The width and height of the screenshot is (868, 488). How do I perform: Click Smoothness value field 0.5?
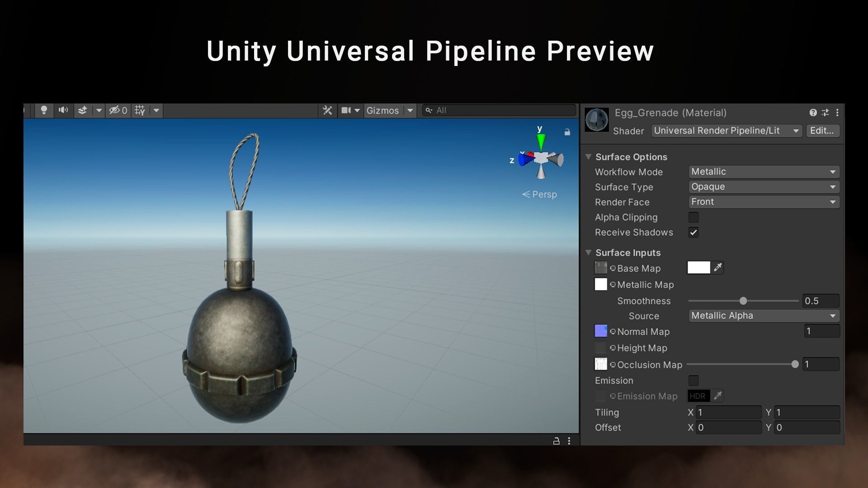click(x=821, y=301)
